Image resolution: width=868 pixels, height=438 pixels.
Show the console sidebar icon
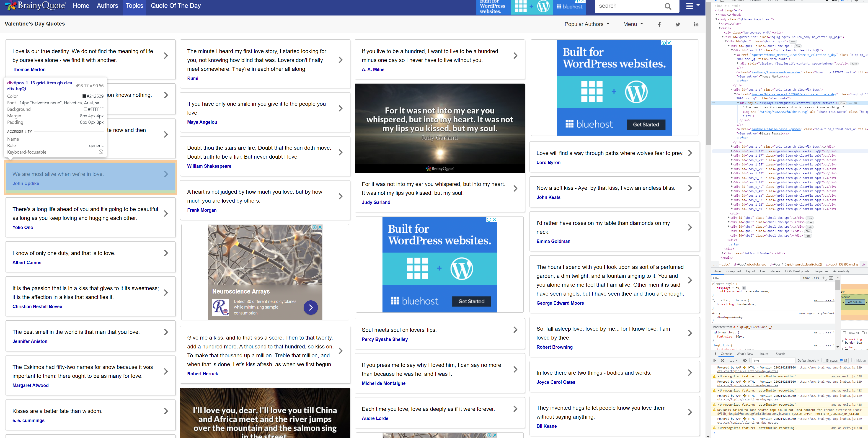click(x=715, y=361)
